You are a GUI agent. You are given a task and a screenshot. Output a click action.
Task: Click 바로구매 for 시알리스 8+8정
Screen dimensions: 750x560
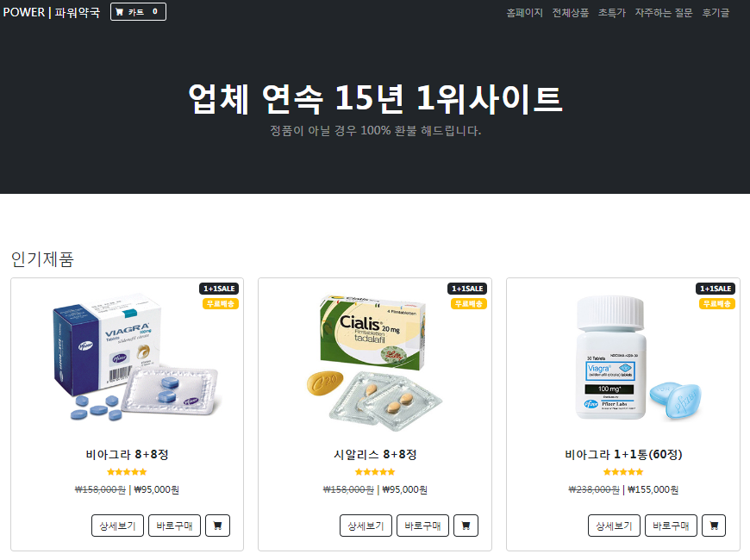pos(422,526)
